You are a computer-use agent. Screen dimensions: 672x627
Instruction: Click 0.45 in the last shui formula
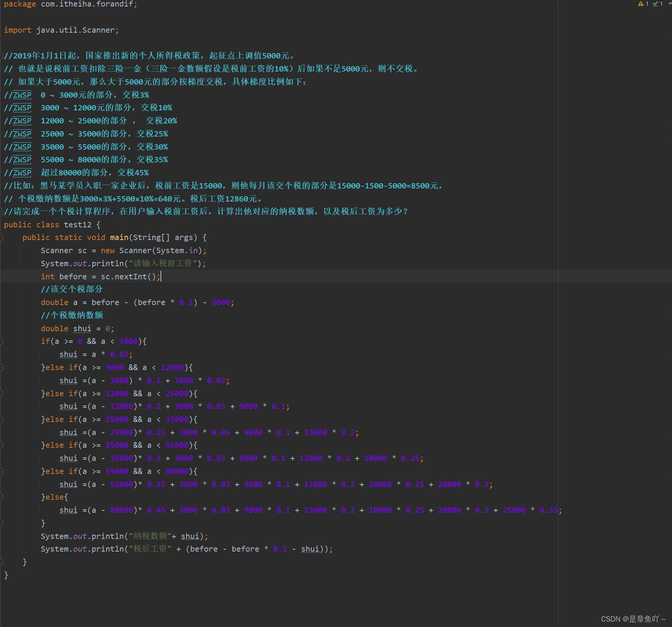pyautogui.click(x=156, y=510)
